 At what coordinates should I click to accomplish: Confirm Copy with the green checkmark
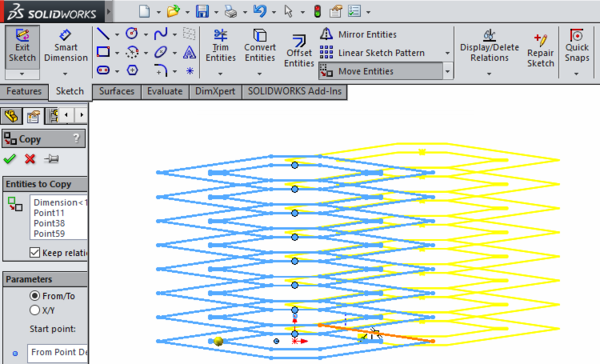click(10, 159)
